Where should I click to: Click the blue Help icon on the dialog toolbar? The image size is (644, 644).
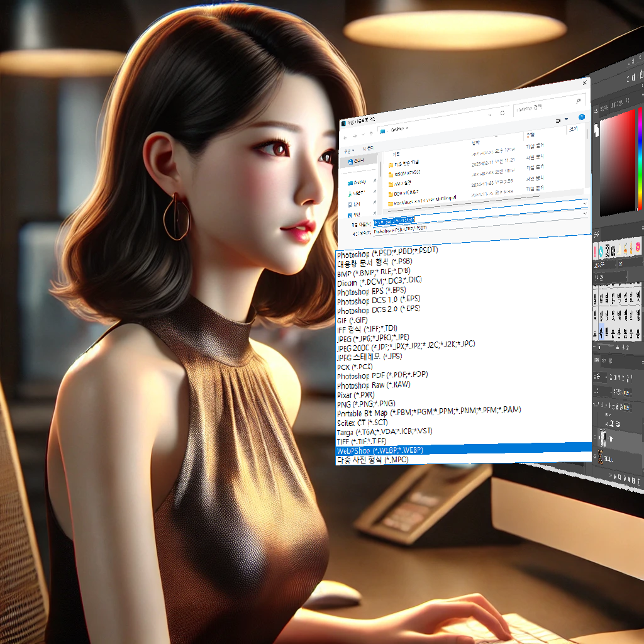tap(582, 117)
